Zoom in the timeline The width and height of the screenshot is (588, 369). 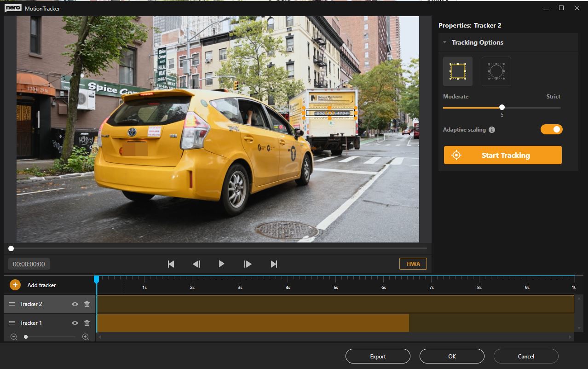coord(86,337)
